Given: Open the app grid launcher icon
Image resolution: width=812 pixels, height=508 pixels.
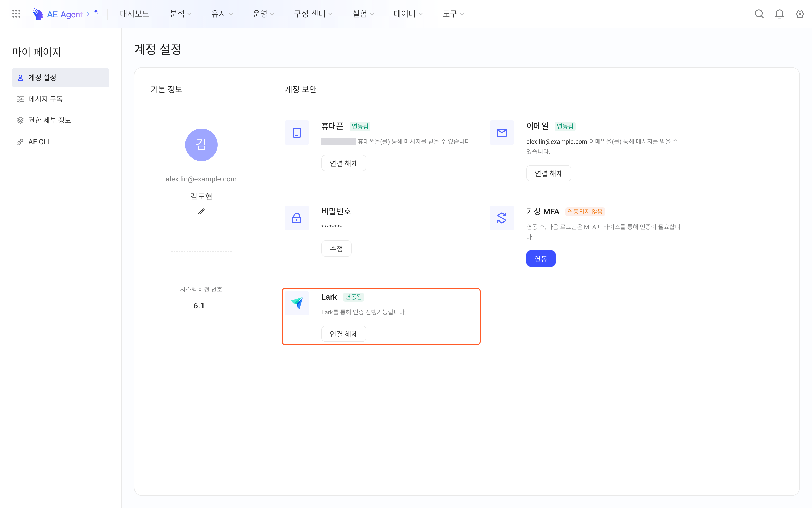Looking at the screenshot, I should click(16, 14).
